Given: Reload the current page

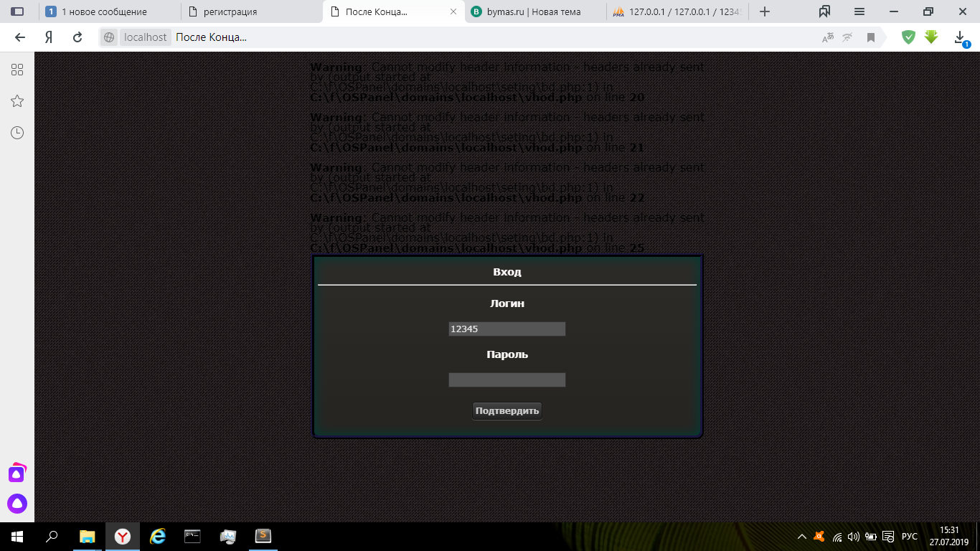Looking at the screenshot, I should [77, 37].
